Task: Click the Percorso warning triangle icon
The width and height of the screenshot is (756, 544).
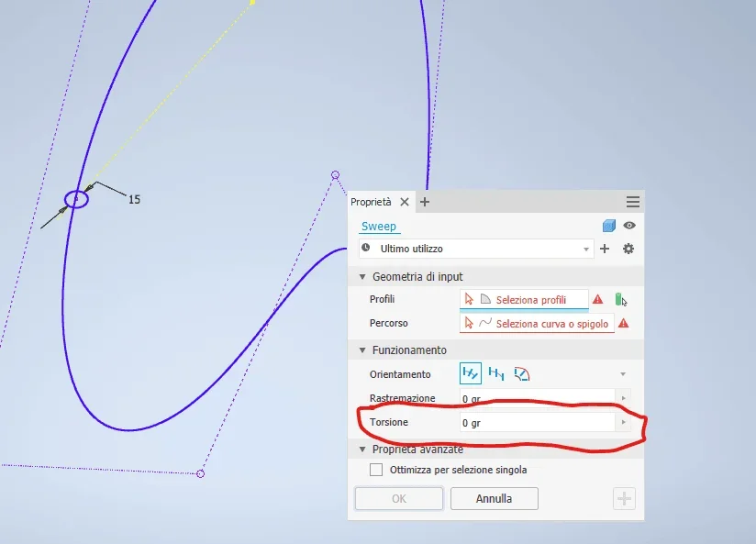Action: (623, 323)
